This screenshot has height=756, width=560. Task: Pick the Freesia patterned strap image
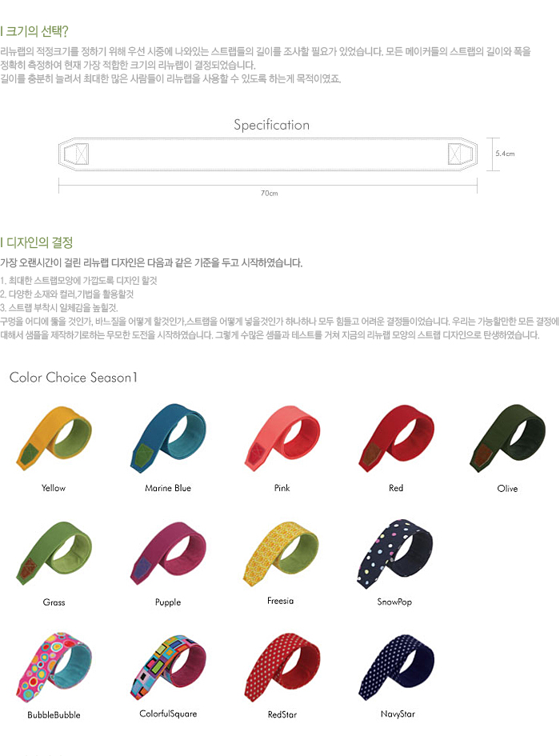click(282, 554)
